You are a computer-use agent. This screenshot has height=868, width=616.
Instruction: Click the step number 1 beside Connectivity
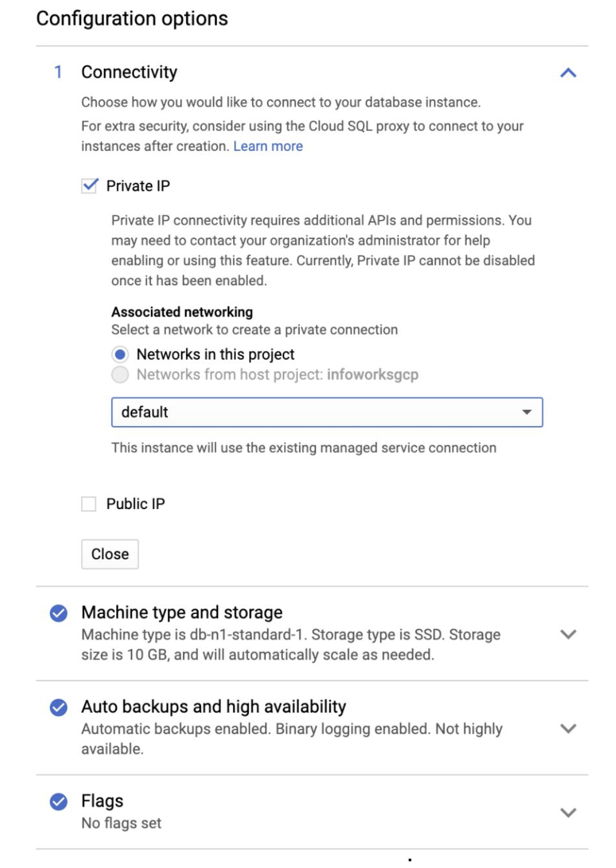[x=58, y=72]
